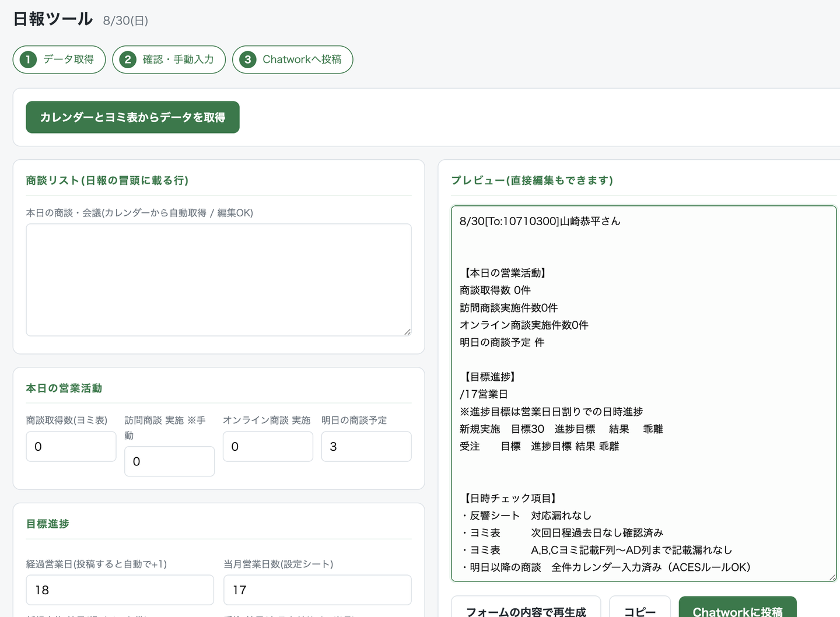Screen dimensions: 840x617
Task: Click the 当月営業日数 input showing 17
Action: click(317, 590)
